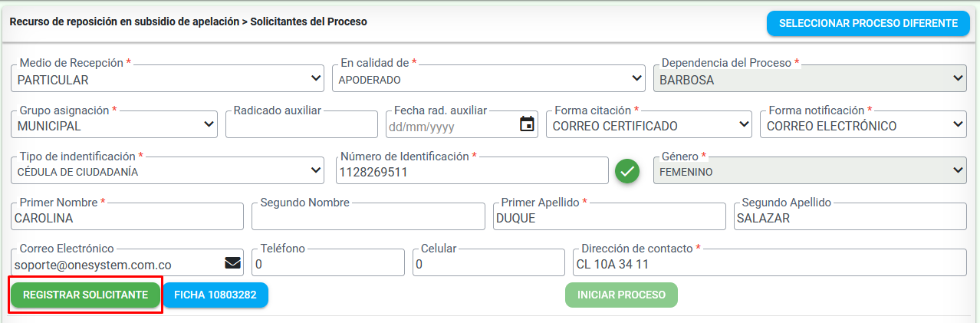The height and width of the screenshot is (323, 980).
Task: Focus the Radicado auxiliar input field
Action: pyautogui.click(x=301, y=125)
